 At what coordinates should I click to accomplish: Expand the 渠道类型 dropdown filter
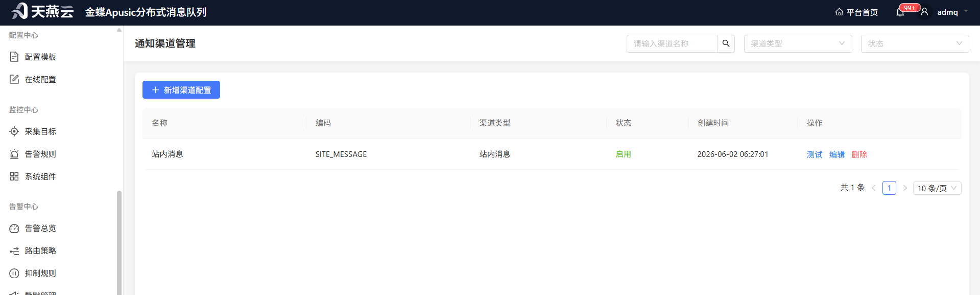click(798, 43)
